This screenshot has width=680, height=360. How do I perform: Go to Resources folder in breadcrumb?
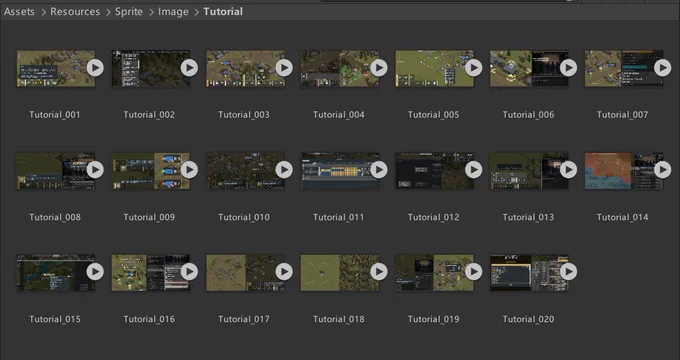tap(75, 12)
